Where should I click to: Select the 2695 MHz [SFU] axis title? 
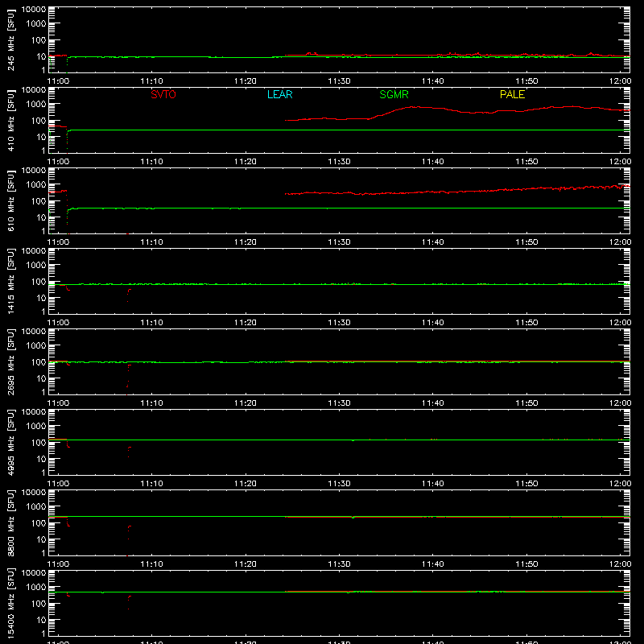coord(11,361)
